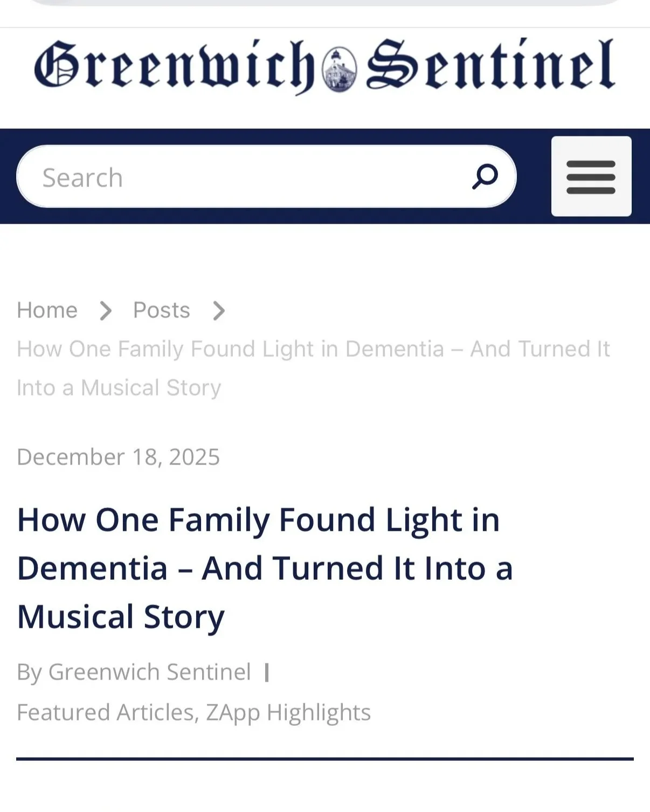Open the hamburger menu
Viewport: 650px width, 812px height.
click(x=591, y=176)
